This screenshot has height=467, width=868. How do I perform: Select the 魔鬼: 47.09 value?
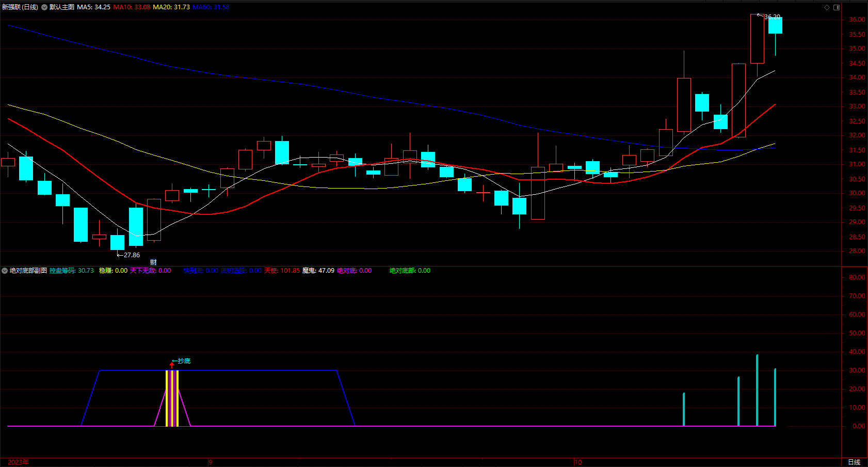click(318, 271)
